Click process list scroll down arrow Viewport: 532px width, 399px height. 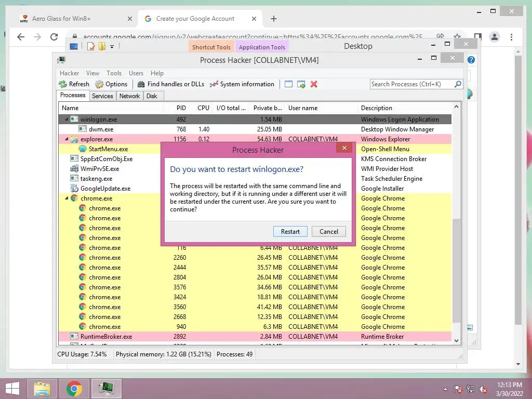(x=456, y=341)
